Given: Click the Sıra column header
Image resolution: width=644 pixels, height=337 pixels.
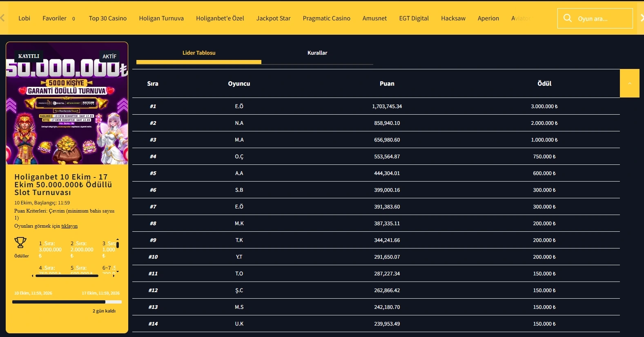Looking at the screenshot, I should coord(153,84).
